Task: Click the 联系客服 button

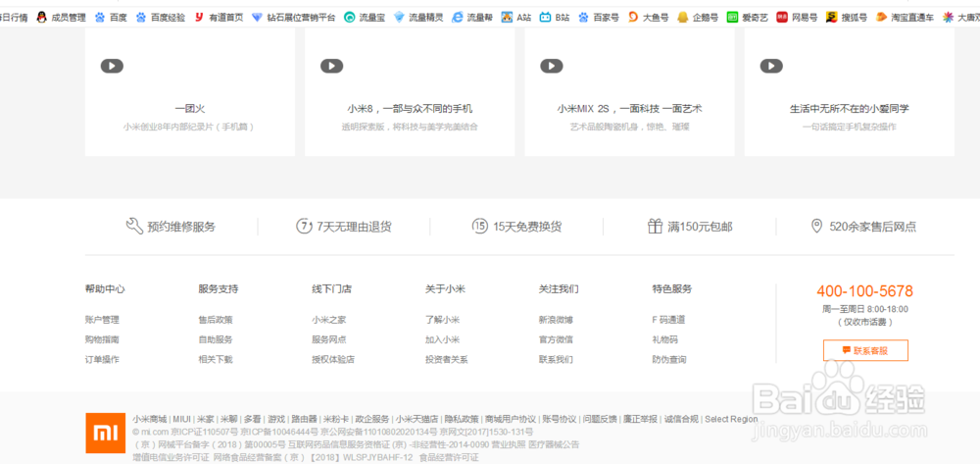Action: pyautogui.click(x=865, y=351)
